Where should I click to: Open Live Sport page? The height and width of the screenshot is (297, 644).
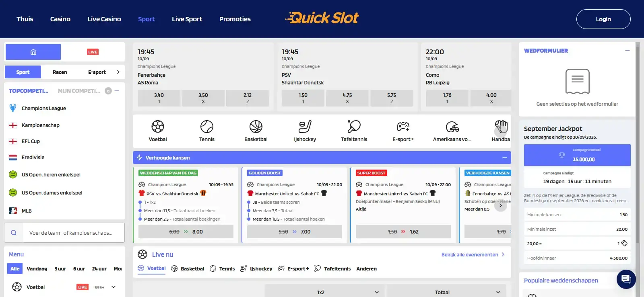click(x=187, y=19)
